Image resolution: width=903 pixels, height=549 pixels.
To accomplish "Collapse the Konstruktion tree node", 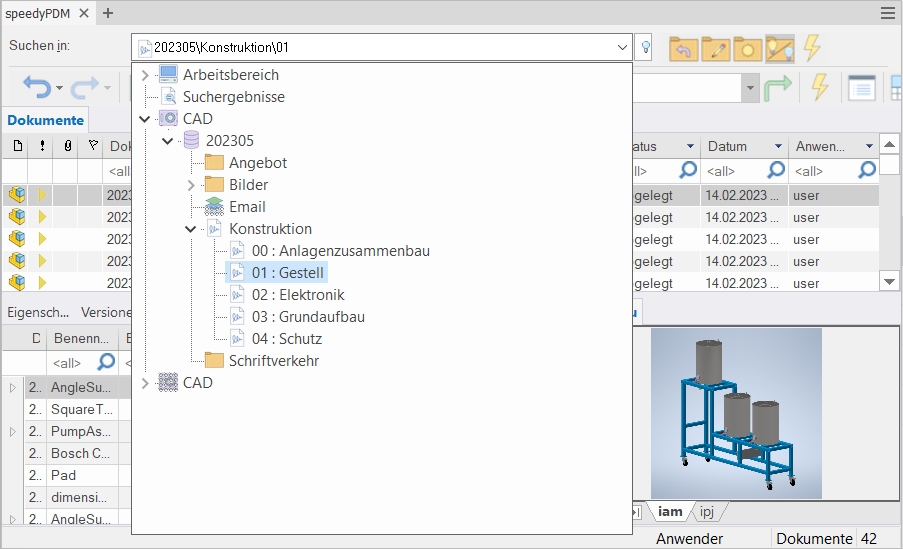I will tap(191, 229).
